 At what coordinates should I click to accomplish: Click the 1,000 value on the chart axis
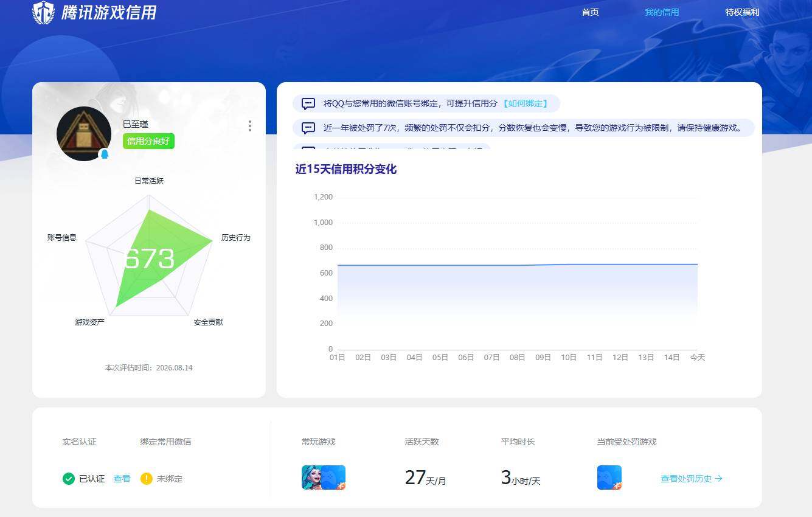[323, 223]
